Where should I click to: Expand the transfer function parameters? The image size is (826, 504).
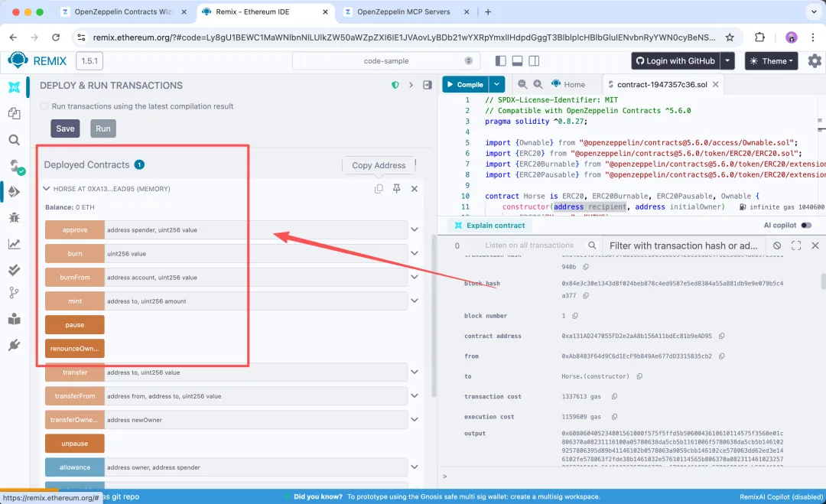[x=415, y=372]
